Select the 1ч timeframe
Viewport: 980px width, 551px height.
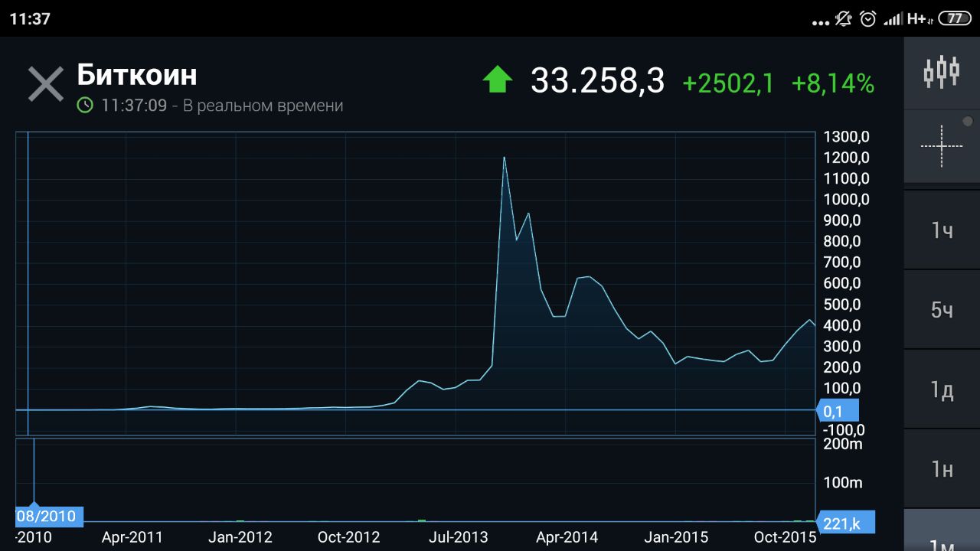[942, 230]
